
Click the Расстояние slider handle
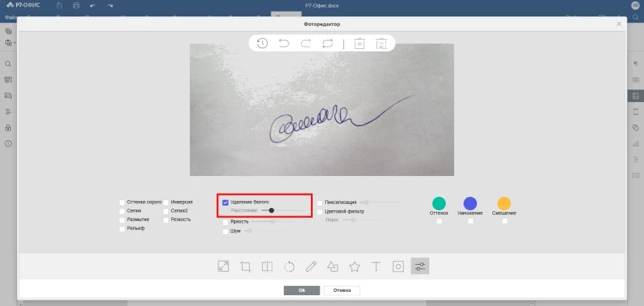click(271, 210)
